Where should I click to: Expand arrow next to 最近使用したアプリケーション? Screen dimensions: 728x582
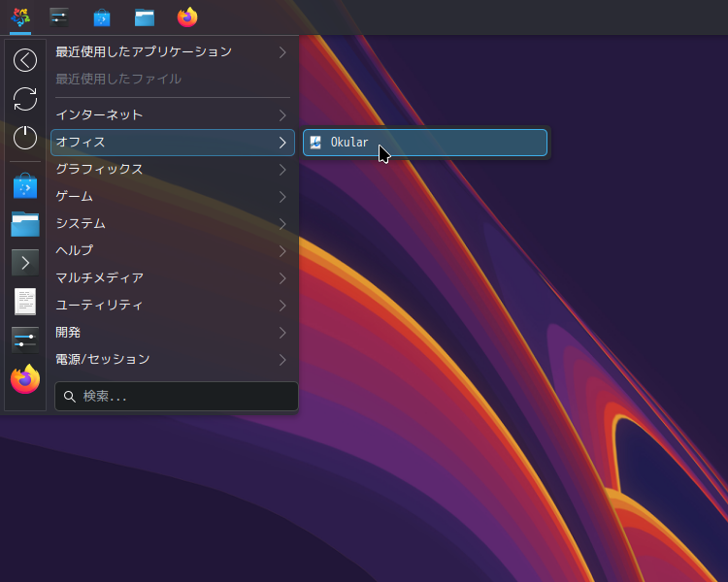[282, 52]
